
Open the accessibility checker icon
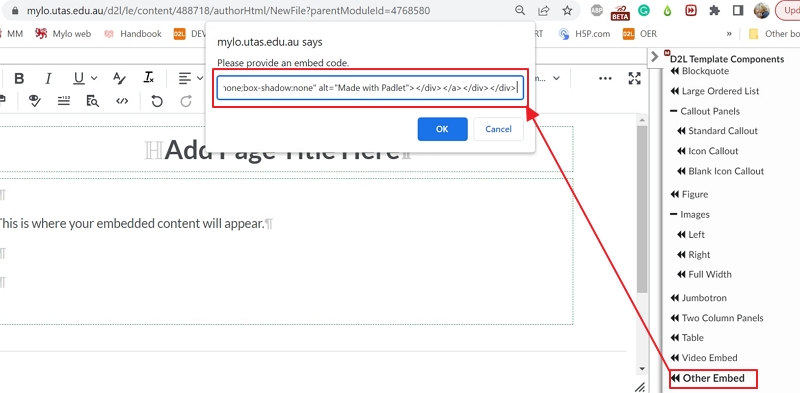click(35, 101)
